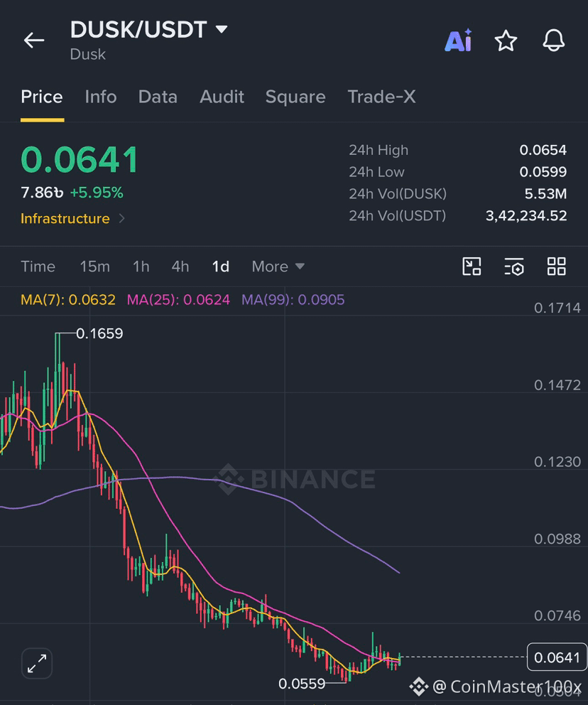Tap the 0.1230 price axis label
Screen dimensions: 588x705
(x=557, y=462)
